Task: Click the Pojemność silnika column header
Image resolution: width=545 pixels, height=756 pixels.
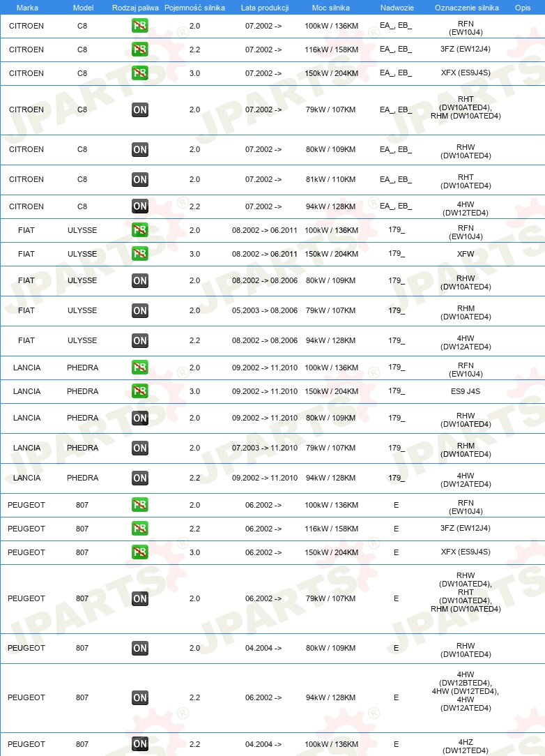Action: tap(194, 8)
